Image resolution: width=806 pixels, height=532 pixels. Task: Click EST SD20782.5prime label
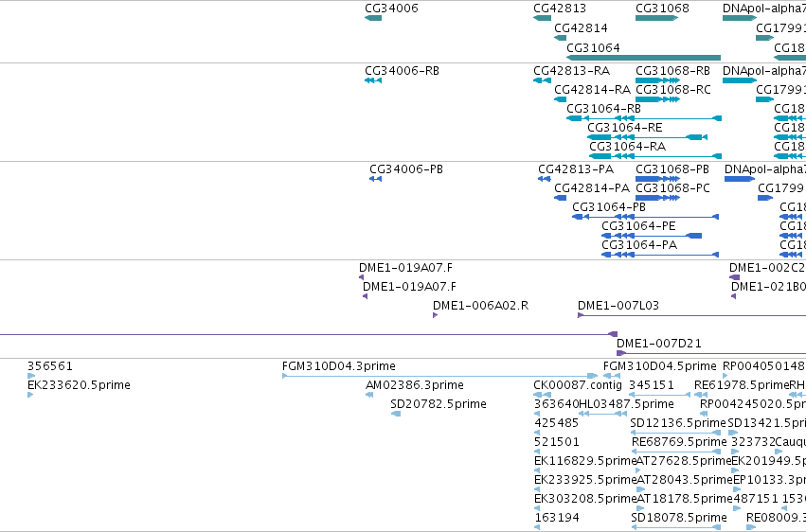tap(439, 404)
